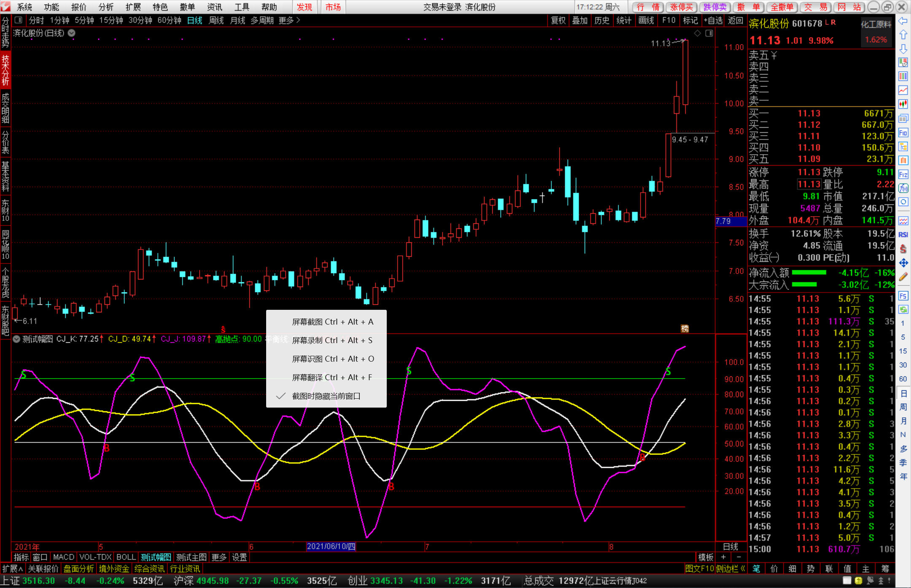The width and height of the screenshot is (911, 588).
Task: Click the red S icon in right sidebar
Action: 903,249
